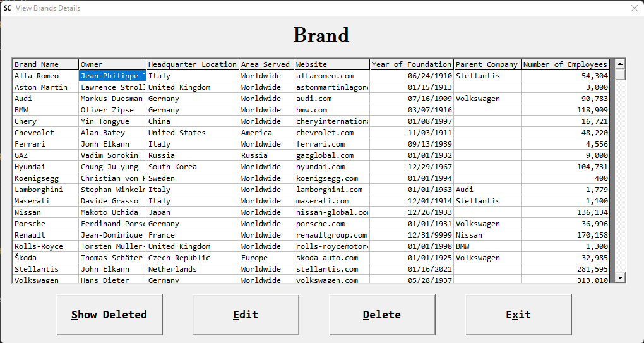Image resolution: width=644 pixels, height=343 pixels.
Task: Click owner Davide Grasso
Action: point(112,201)
